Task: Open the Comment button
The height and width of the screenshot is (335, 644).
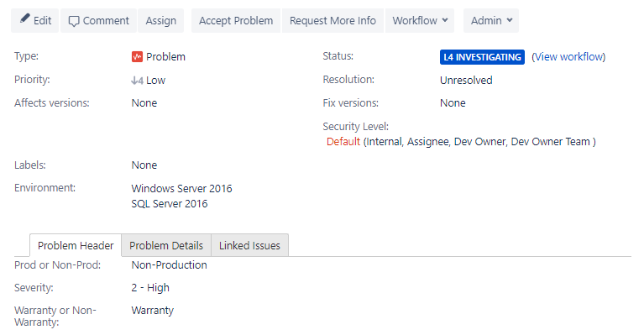Action: click(98, 20)
